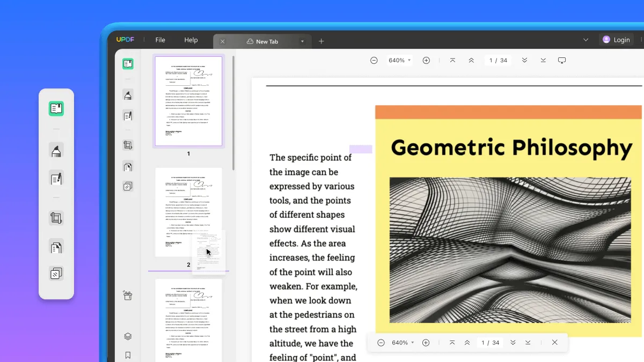This screenshot has width=644, height=362.
Task: Jump to first page from top toolbar
Action: click(452, 61)
